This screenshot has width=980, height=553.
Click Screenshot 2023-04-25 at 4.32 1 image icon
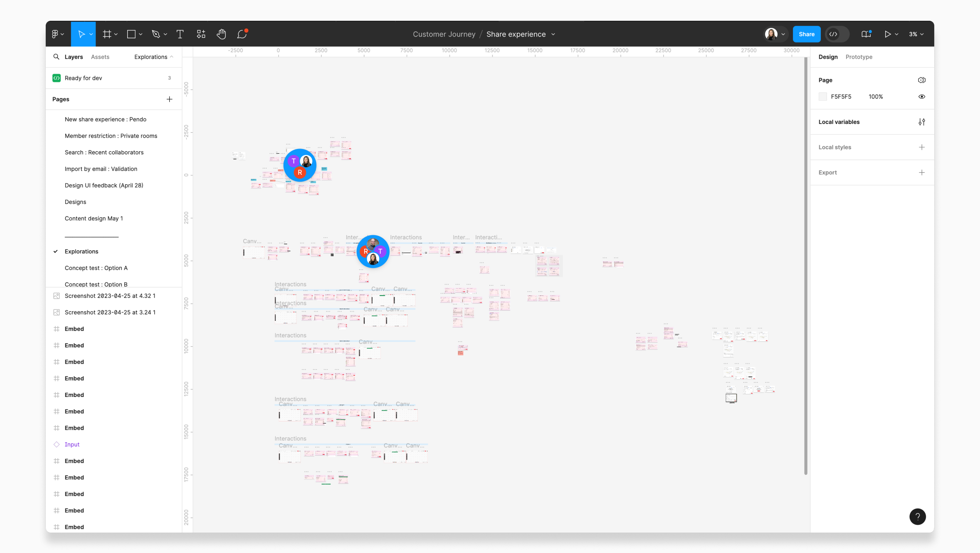point(57,296)
